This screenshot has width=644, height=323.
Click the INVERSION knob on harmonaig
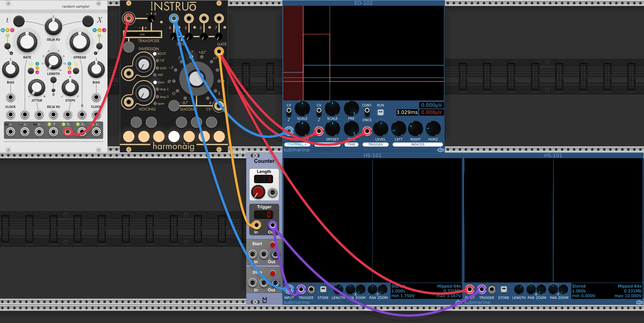click(x=144, y=65)
